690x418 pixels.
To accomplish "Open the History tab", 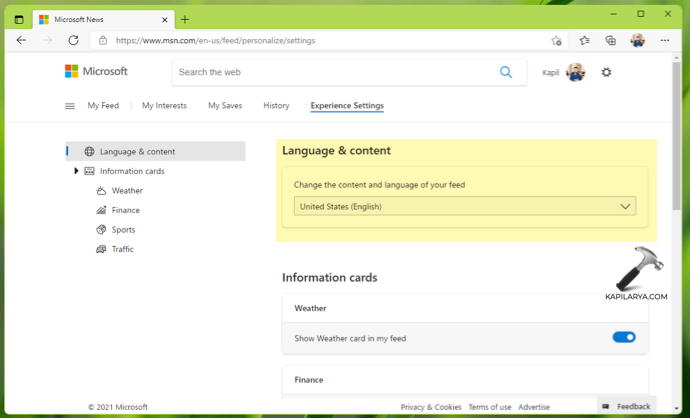I will pyautogui.click(x=276, y=106).
